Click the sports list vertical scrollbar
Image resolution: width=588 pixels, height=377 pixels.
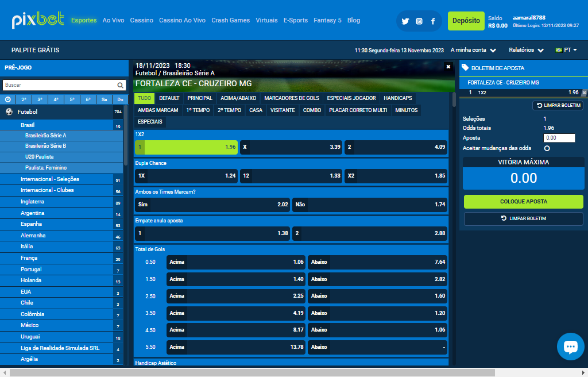click(126, 135)
